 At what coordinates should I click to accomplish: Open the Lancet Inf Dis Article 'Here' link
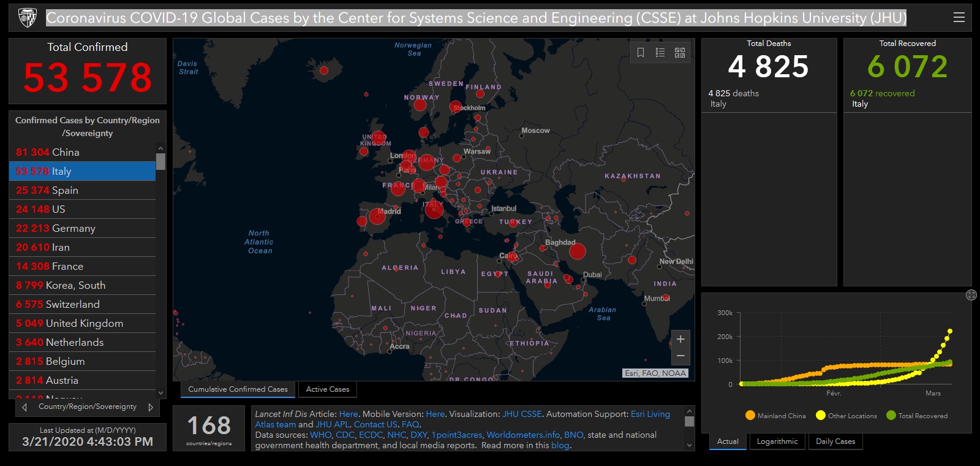[x=349, y=414]
